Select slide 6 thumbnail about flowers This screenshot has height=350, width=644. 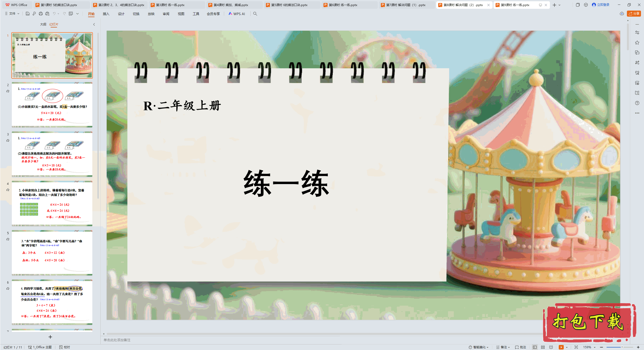pos(52,302)
